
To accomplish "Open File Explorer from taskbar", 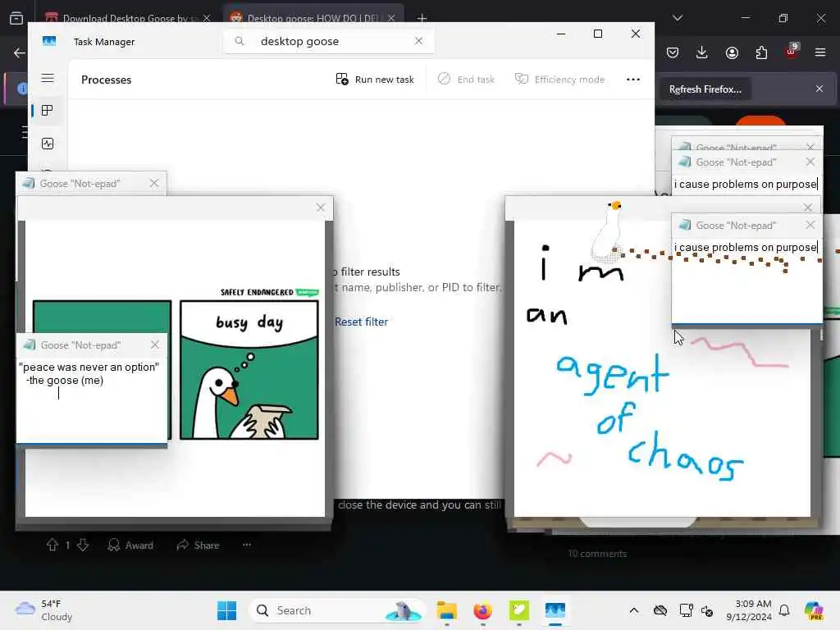I will (x=446, y=610).
